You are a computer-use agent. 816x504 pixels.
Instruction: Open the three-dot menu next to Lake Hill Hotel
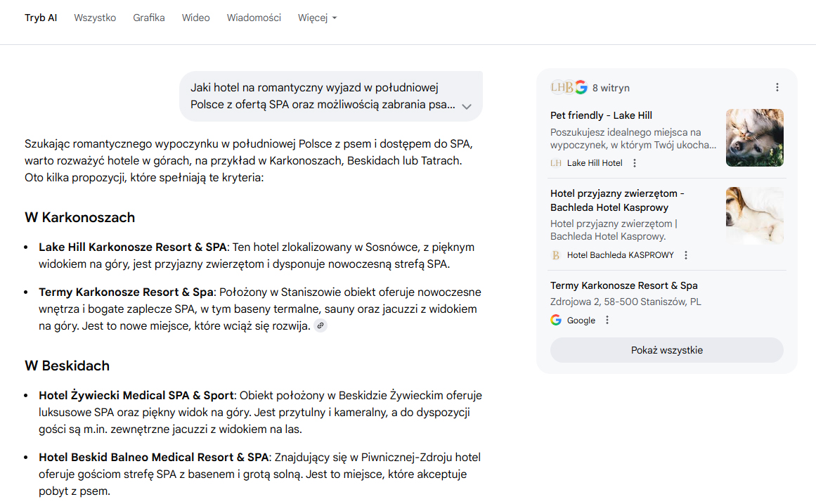(x=635, y=162)
